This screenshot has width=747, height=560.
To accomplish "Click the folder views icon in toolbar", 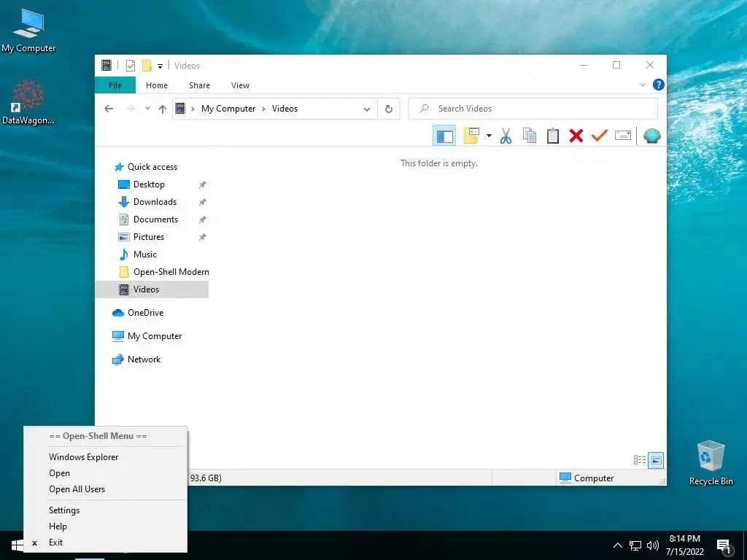I will pyautogui.click(x=471, y=136).
